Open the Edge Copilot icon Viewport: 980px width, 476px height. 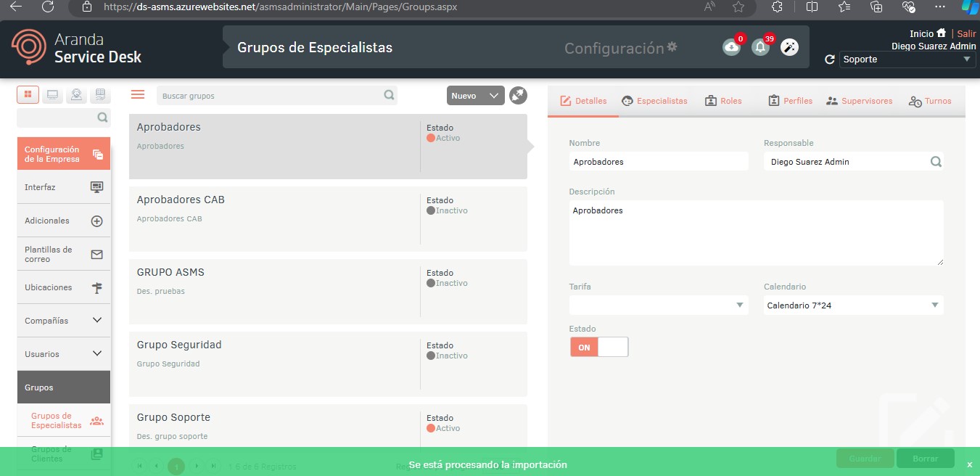click(970, 7)
